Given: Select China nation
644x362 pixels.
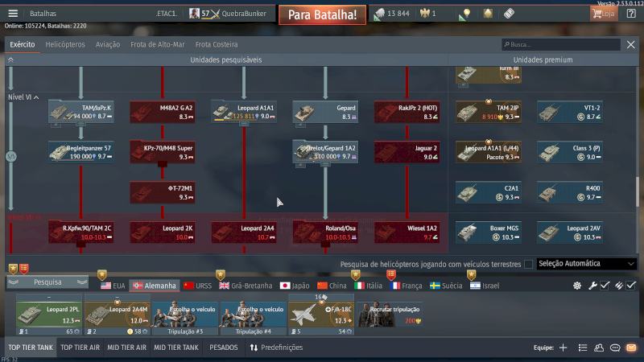Looking at the screenshot, I should click(x=332, y=286).
